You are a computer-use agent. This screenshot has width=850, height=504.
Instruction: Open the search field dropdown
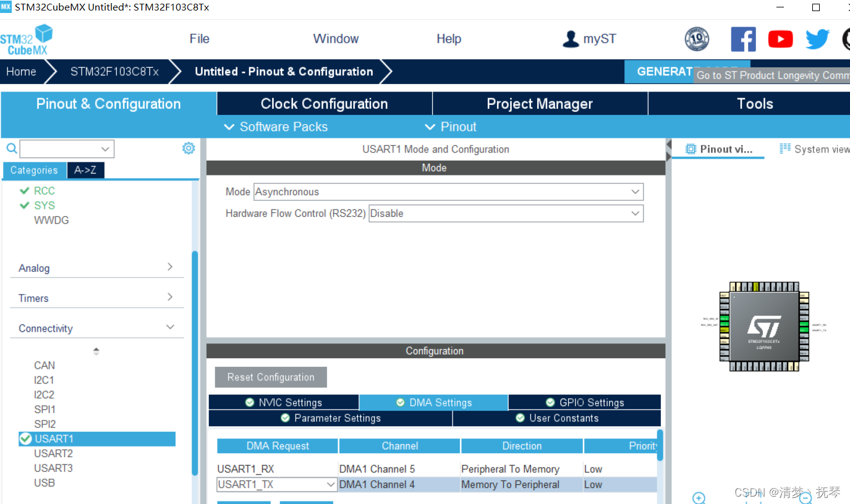click(106, 149)
